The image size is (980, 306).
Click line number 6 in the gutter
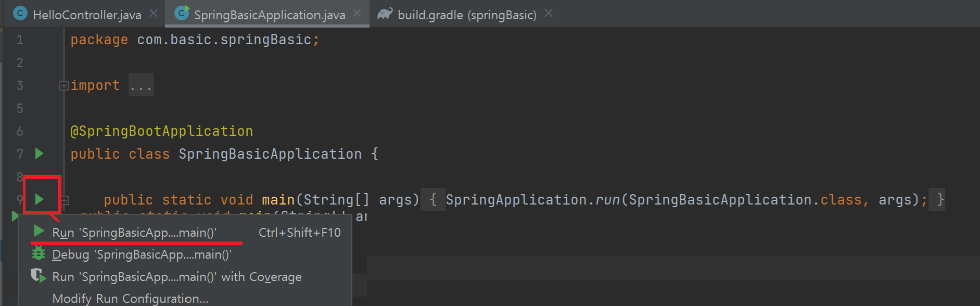(20, 132)
